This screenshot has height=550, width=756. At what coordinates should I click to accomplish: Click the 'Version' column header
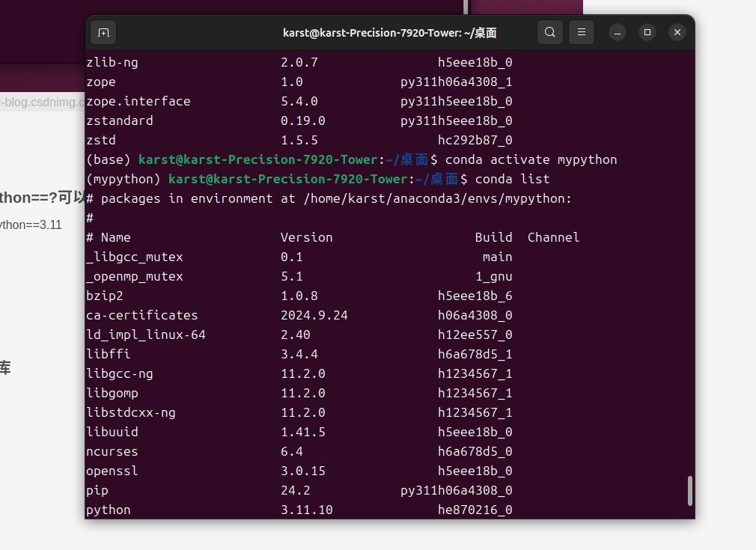point(307,238)
